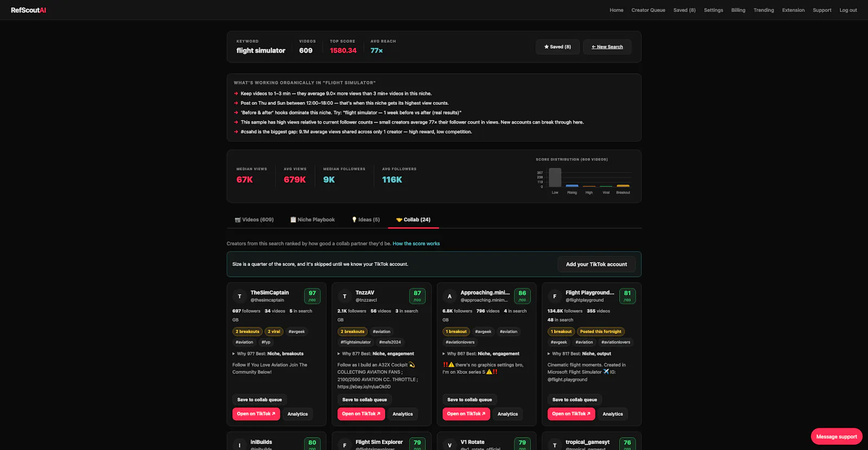
Task: Open the Message support chat
Action: coord(837,436)
